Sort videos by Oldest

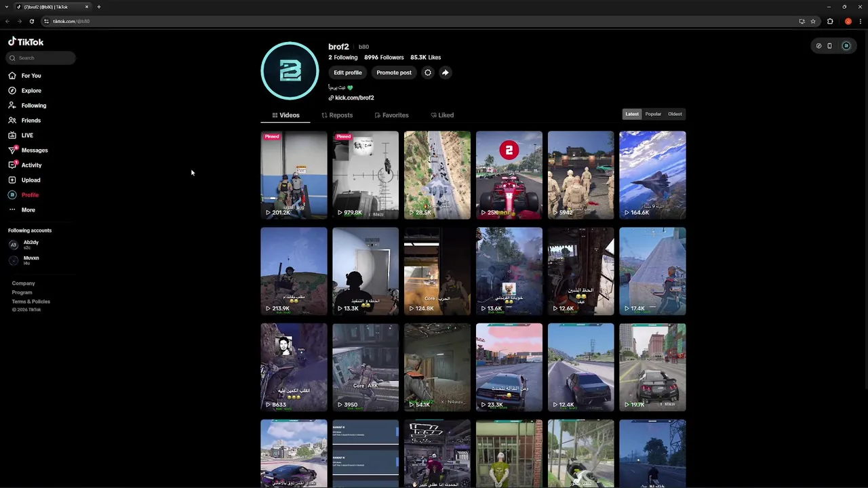point(675,114)
